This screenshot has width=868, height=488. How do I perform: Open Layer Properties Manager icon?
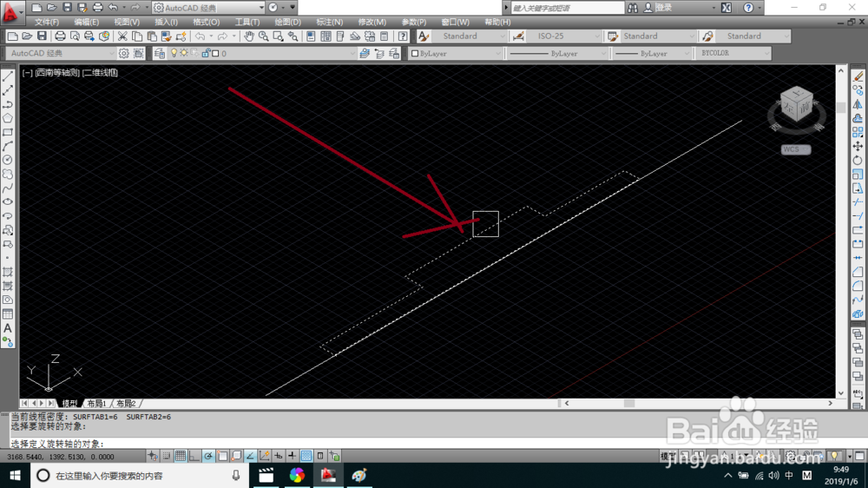pyautogui.click(x=160, y=53)
